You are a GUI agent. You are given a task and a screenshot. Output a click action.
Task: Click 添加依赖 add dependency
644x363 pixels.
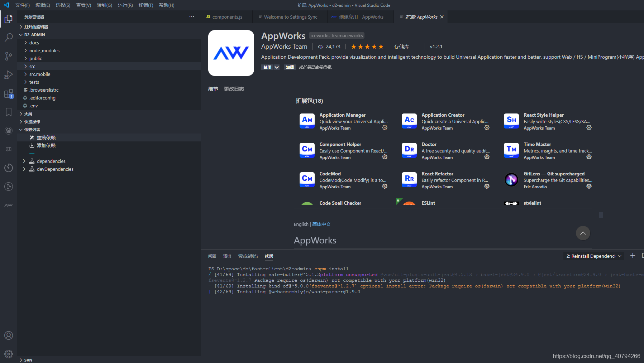click(x=109, y=145)
